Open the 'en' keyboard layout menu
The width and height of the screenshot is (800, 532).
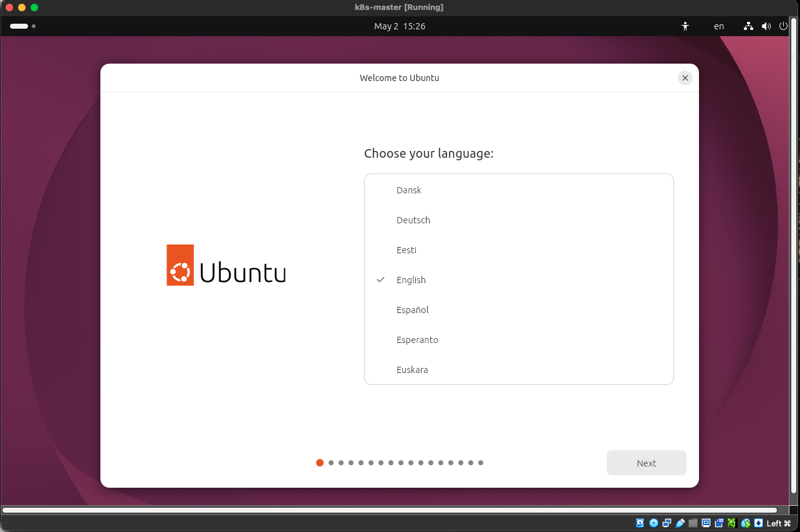click(719, 26)
